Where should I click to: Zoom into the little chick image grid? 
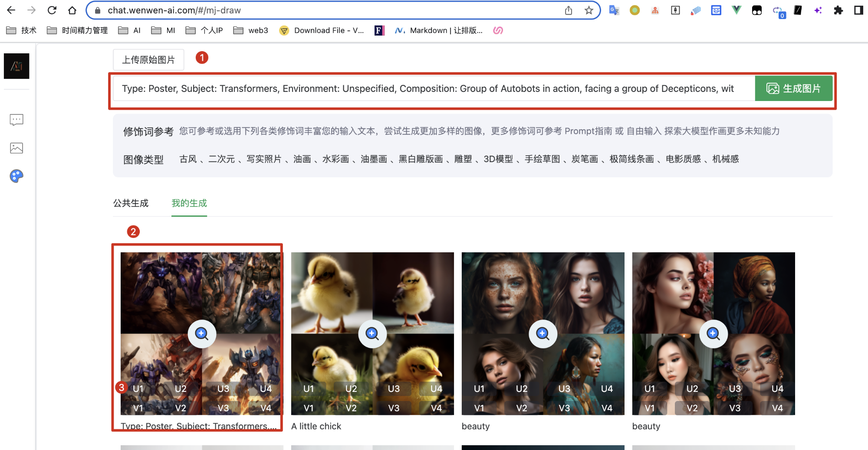point(372,333)
